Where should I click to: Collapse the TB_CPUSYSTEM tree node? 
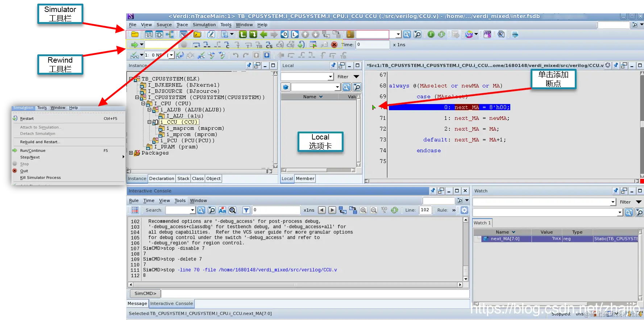(x=131, y=79)
